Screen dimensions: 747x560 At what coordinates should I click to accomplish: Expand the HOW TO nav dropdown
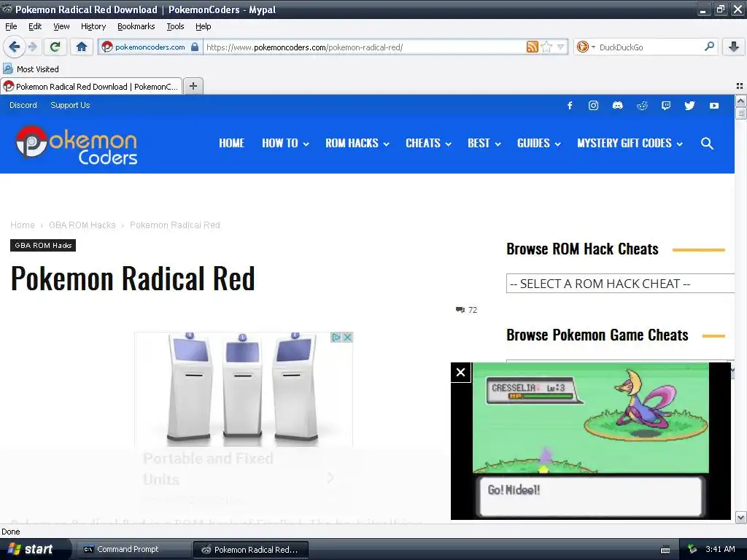pos(285,144)
